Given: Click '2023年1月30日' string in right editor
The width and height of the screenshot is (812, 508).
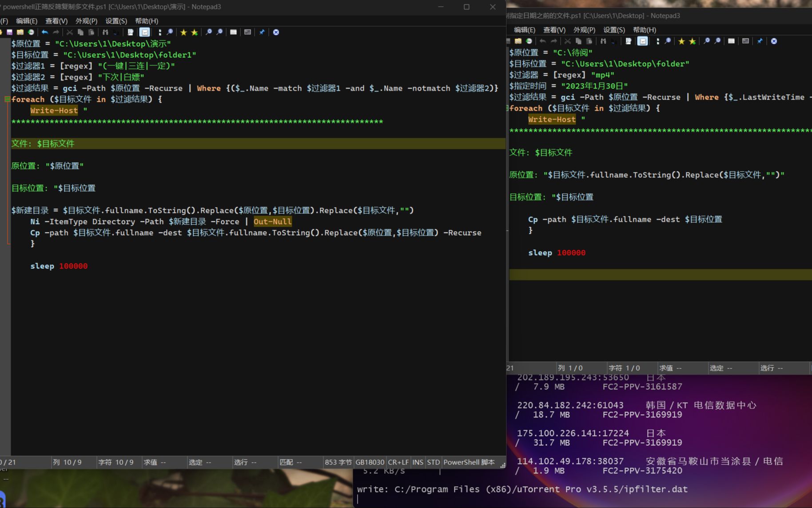Looking at the screenshot, I should pos(594,86).
